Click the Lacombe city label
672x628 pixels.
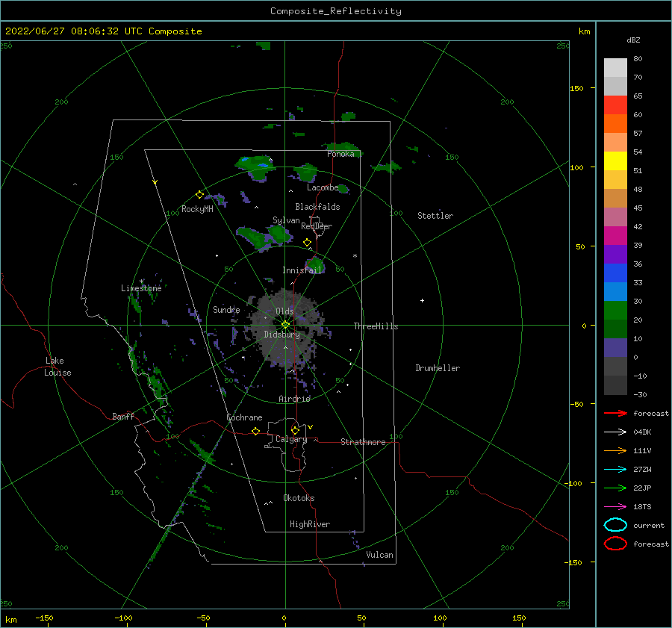tap(323, 187)
